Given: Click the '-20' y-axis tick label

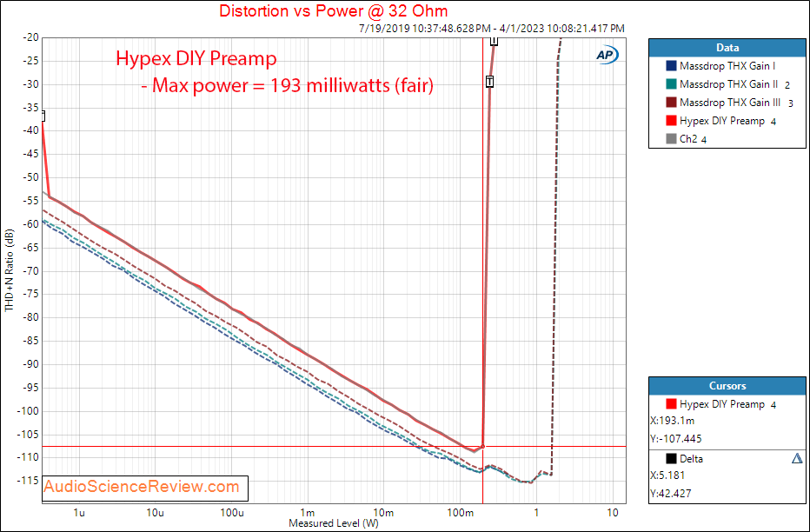Looking at the screenshot, I should pos(30,37).
